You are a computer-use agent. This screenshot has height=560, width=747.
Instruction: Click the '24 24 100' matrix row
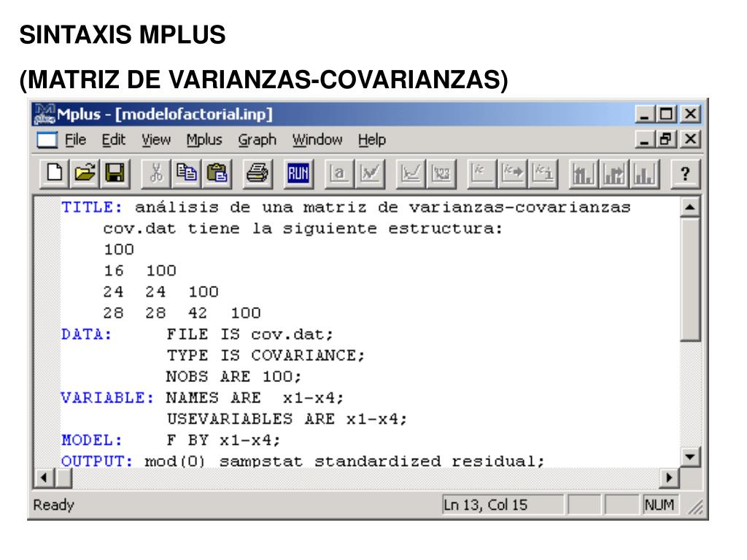[x=161, y=292]
